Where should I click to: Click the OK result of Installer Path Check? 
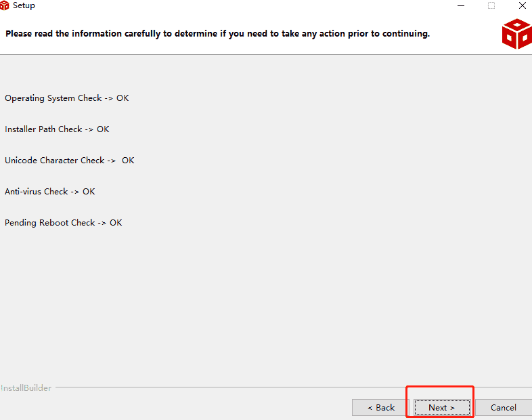[103, 129]
